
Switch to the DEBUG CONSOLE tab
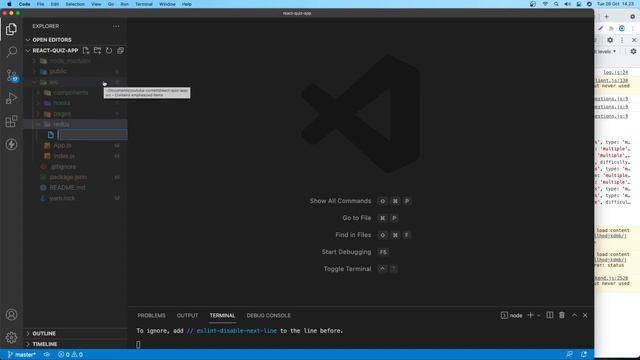[x=269, y=316]
